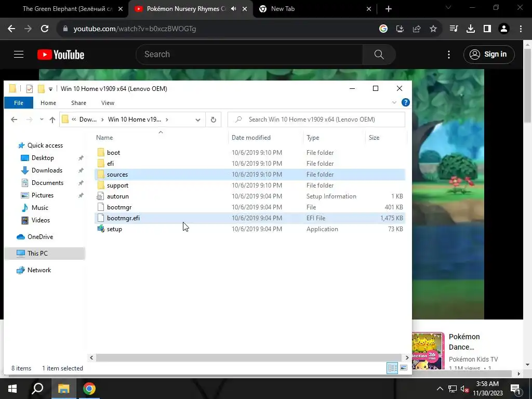Refresh the Explorer folder view

coord(214,119)
